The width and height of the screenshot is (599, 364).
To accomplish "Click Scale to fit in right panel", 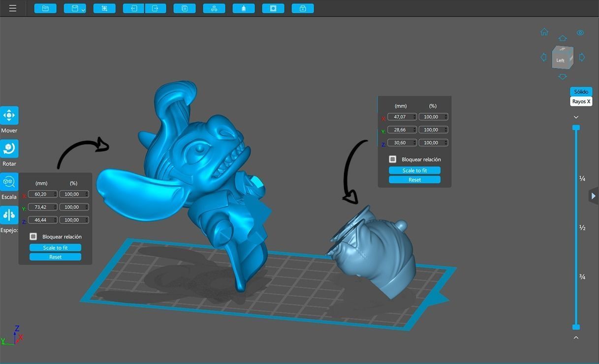I will [x=414, y=170].
